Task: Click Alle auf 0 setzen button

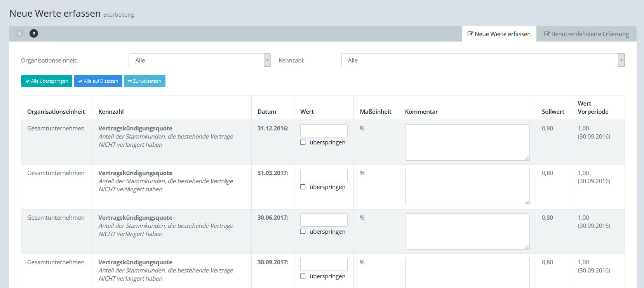Action: pos(98,81)
